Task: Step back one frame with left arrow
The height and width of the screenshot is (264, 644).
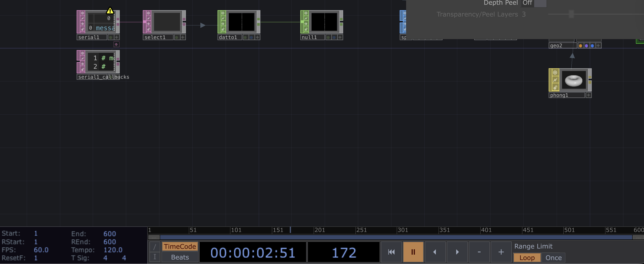Action: pos(435,252)
